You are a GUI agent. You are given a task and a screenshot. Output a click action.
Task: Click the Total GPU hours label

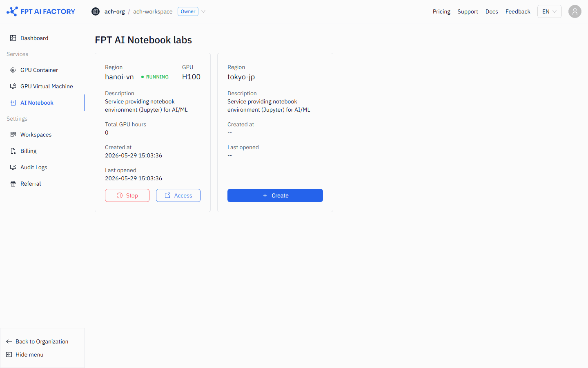point(125,124)
